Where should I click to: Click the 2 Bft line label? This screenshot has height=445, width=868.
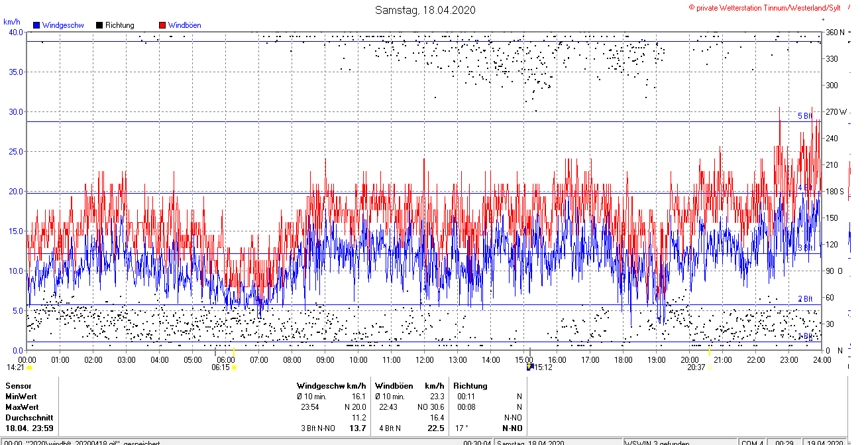pyautogui.click(x=805, y=299)
